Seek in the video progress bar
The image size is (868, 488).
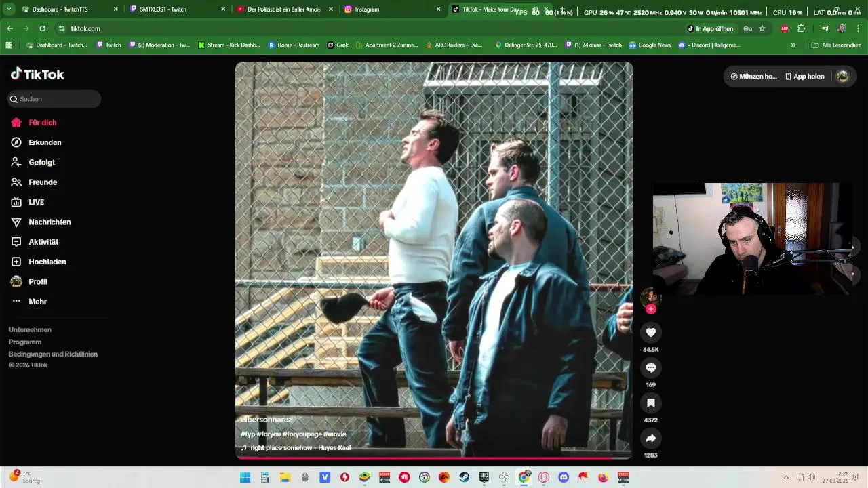434,458
